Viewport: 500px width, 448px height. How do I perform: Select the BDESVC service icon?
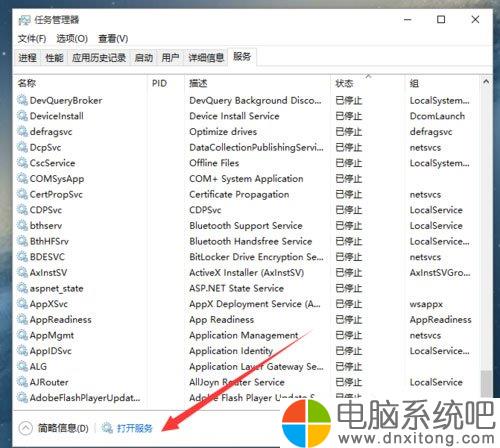(x=23, y=256)
